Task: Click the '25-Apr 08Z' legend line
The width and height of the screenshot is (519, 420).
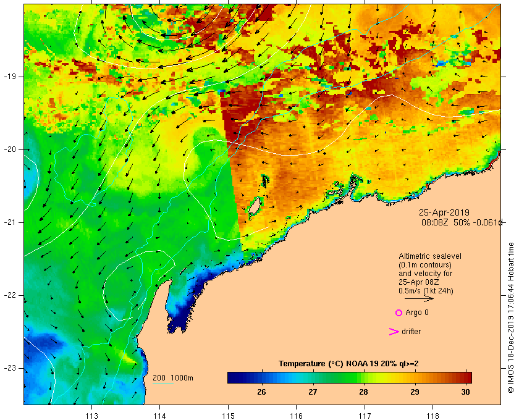Action: [x=420, y=282]
